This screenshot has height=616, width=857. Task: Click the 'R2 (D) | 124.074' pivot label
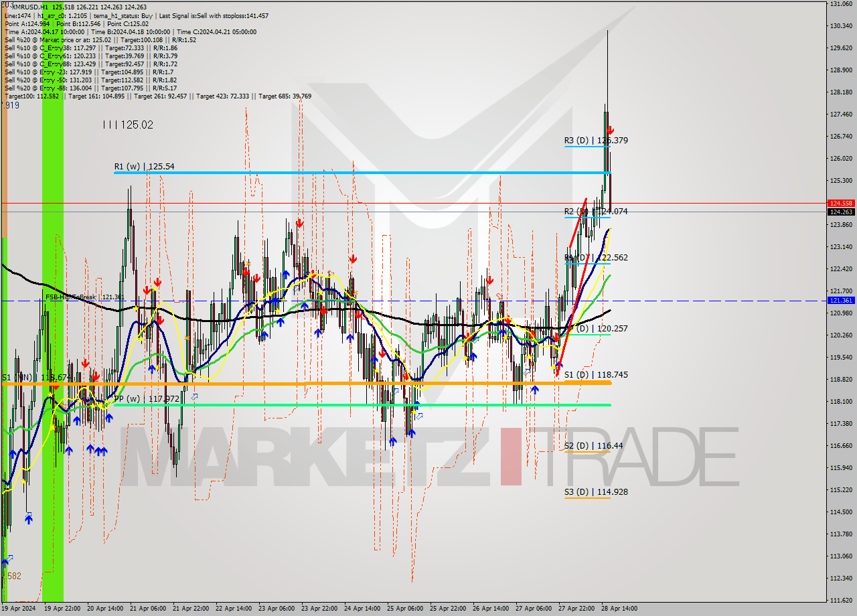click(596, 211)
